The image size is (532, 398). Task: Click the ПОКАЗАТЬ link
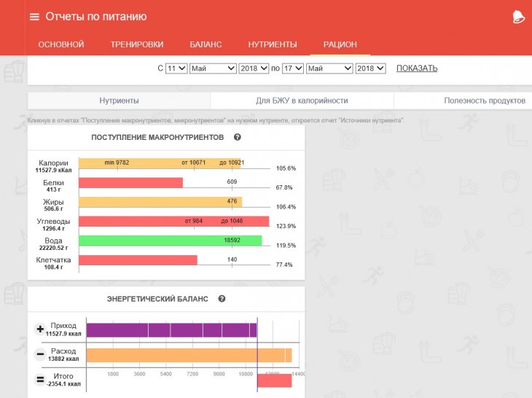[x=417, y=69]
